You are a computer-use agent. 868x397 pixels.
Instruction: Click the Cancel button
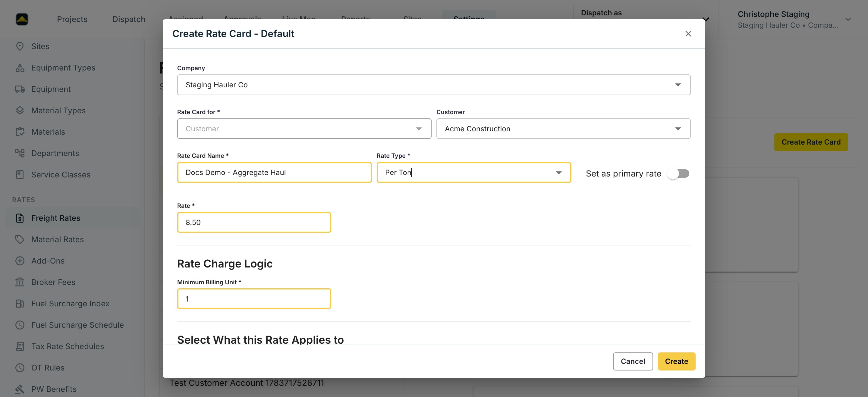pyautogui.click(x=633, y=361)
